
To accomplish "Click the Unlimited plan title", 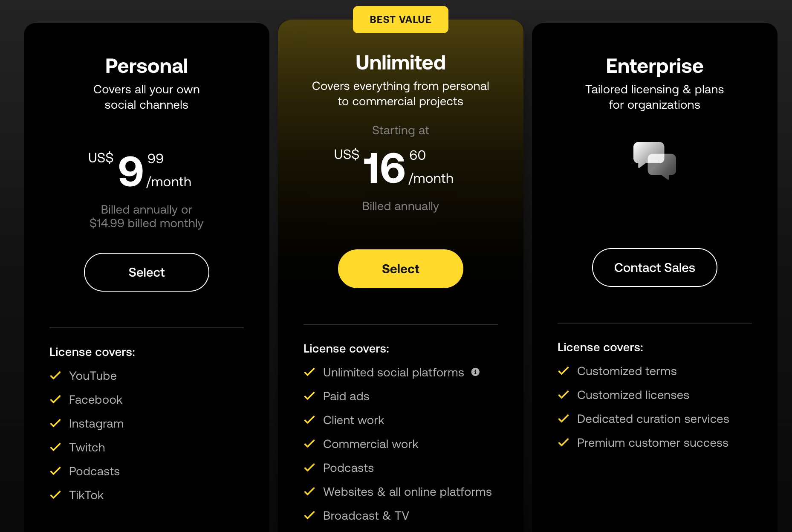I will click(401, 63).
